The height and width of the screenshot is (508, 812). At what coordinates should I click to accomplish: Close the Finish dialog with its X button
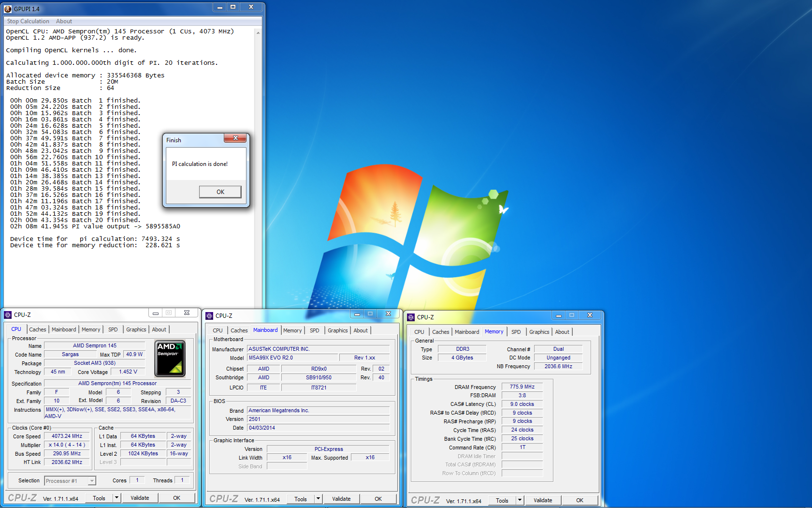tap(235, 138)
